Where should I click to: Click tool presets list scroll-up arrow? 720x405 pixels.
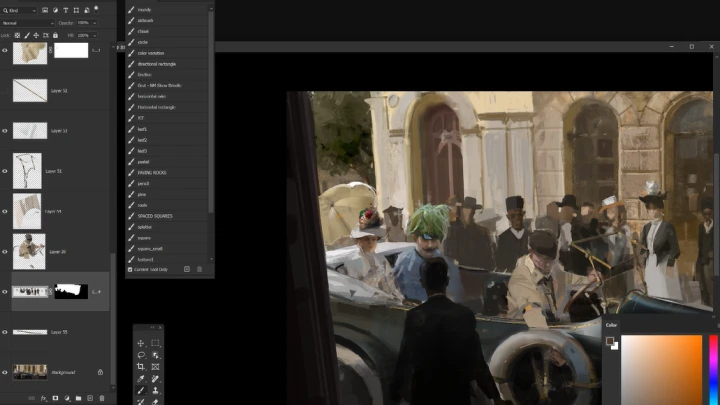(x=211, y=8)
